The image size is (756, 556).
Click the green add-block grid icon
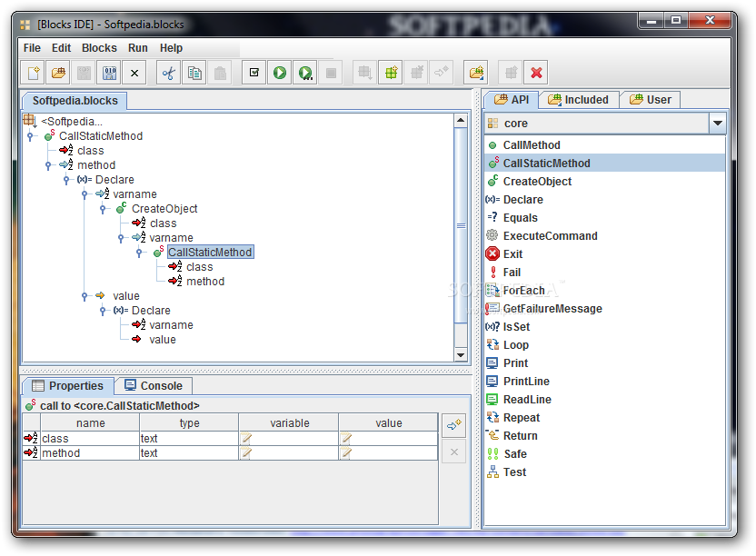pos(391,73)
